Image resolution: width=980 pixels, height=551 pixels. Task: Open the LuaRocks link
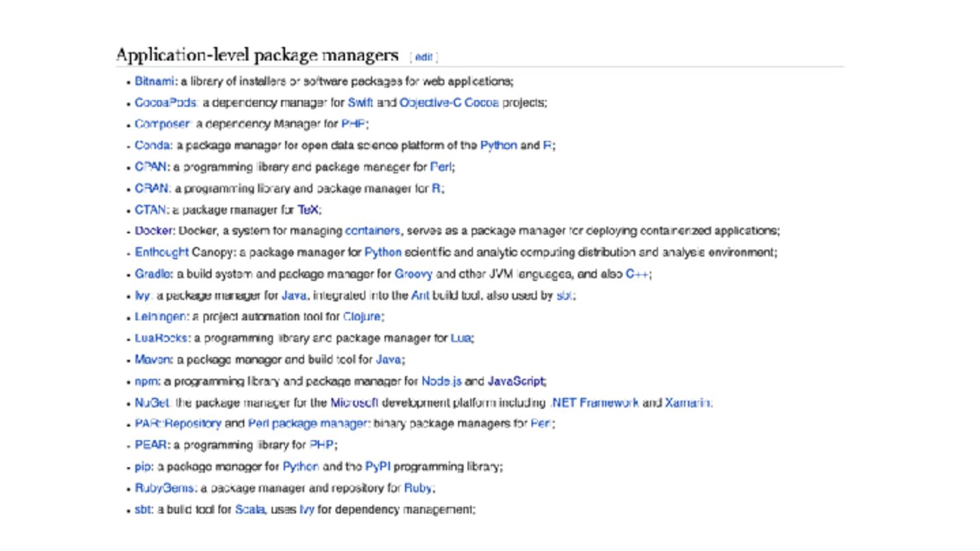[162, 338]
